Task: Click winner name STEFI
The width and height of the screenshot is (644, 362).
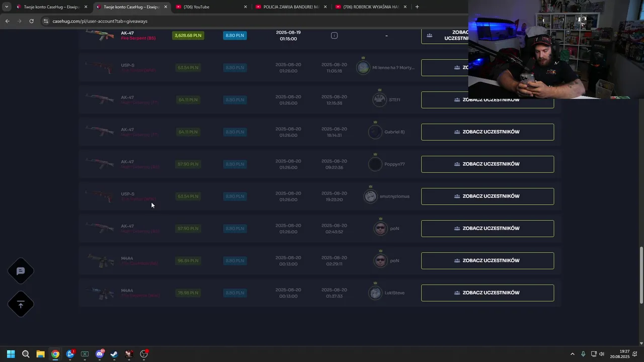Action: [394, 100]
